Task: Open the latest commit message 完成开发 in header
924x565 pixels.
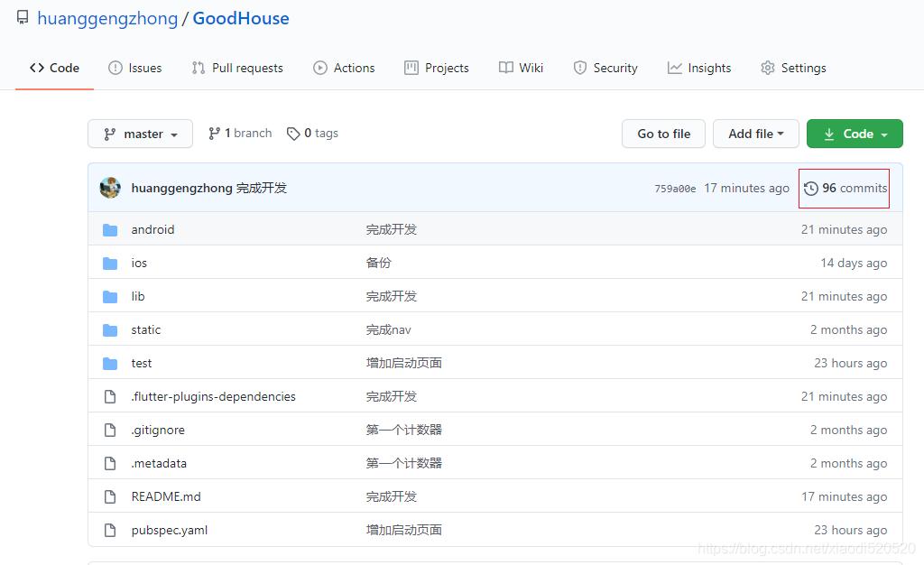Action: [x=261, y=188]
